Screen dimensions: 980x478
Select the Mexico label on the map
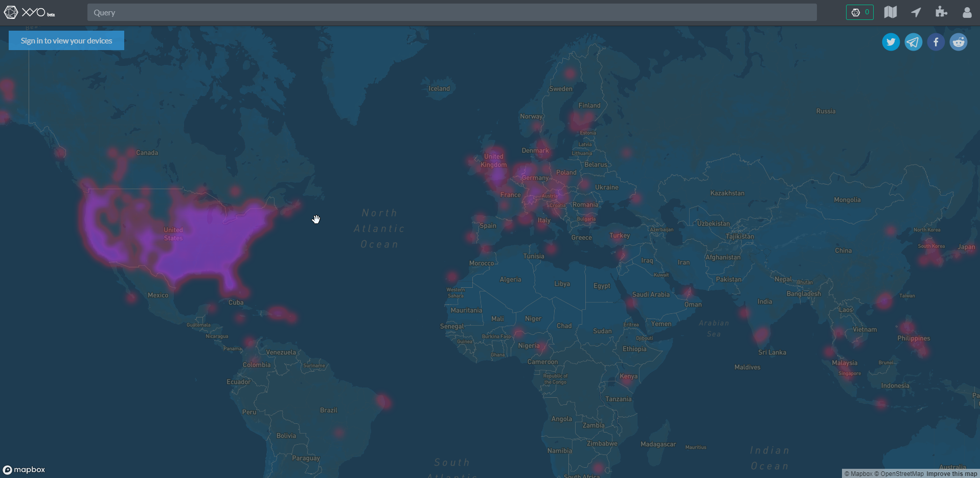(158, 295)
